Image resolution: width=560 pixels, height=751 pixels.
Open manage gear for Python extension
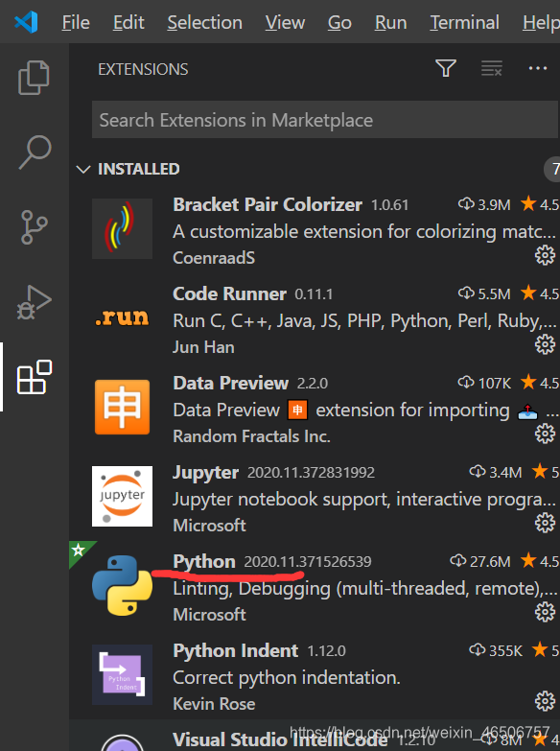pyautogui.click(x=545, y=612)
